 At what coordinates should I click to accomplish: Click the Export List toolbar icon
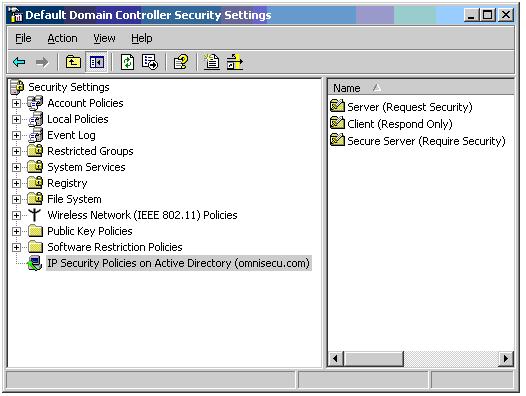150,62
